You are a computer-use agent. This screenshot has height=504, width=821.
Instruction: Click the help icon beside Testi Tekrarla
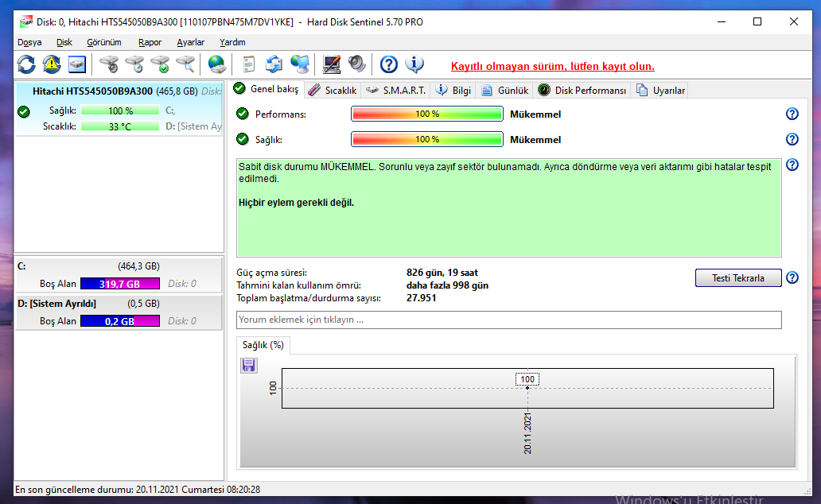[x=792, y=278]
